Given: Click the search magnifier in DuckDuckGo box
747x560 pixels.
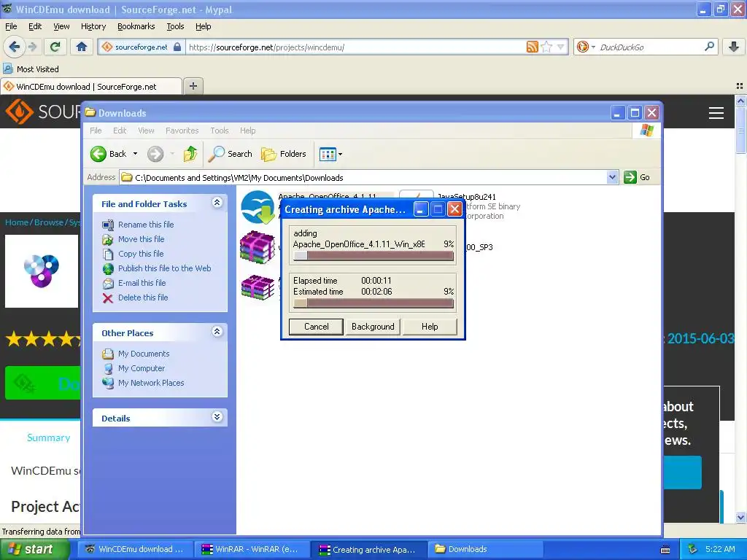Looking at the screenshot, I should (x=709, y=47).
